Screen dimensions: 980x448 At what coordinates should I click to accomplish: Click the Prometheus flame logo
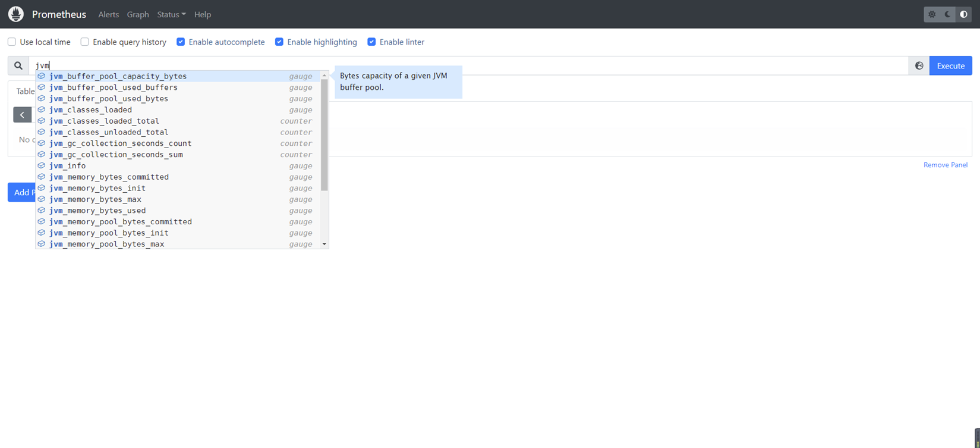click(16, 14)
